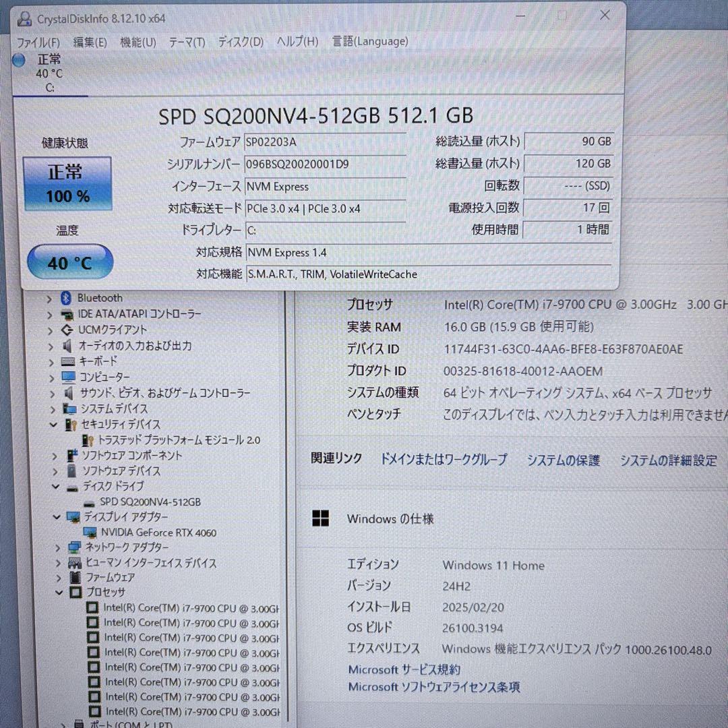The height and width of the screenshot is (728, 728).
Task: Expand the オーディオの入力および出力 node
Action: point(51,347)
